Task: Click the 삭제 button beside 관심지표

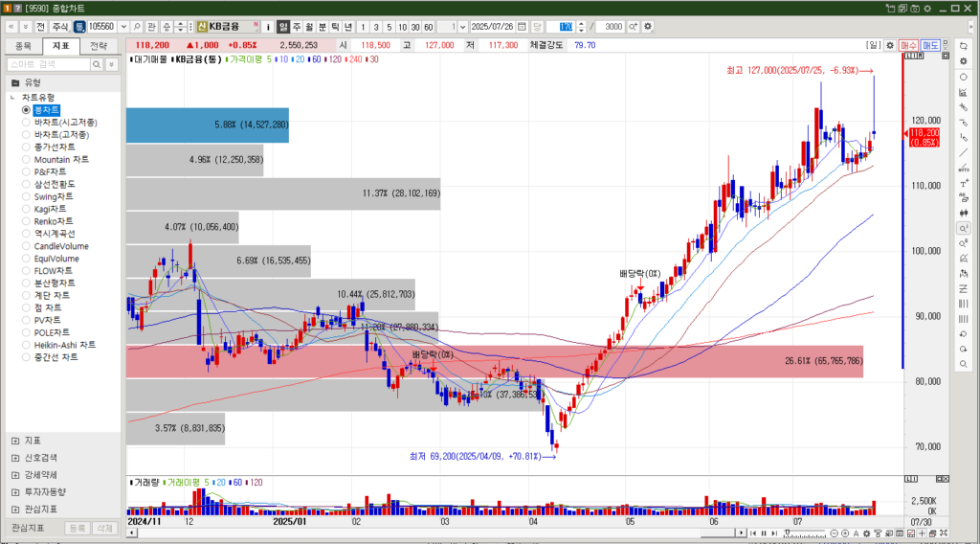Action: (x=104, y=529)
